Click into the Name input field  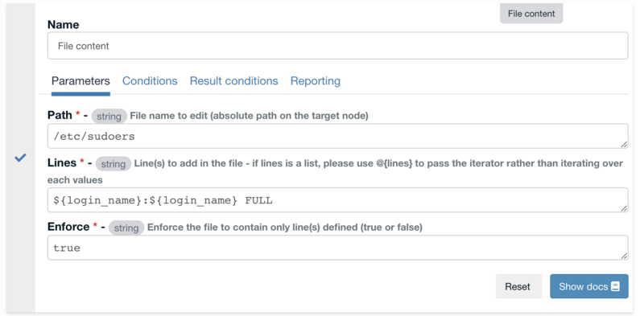click(337, 46)
